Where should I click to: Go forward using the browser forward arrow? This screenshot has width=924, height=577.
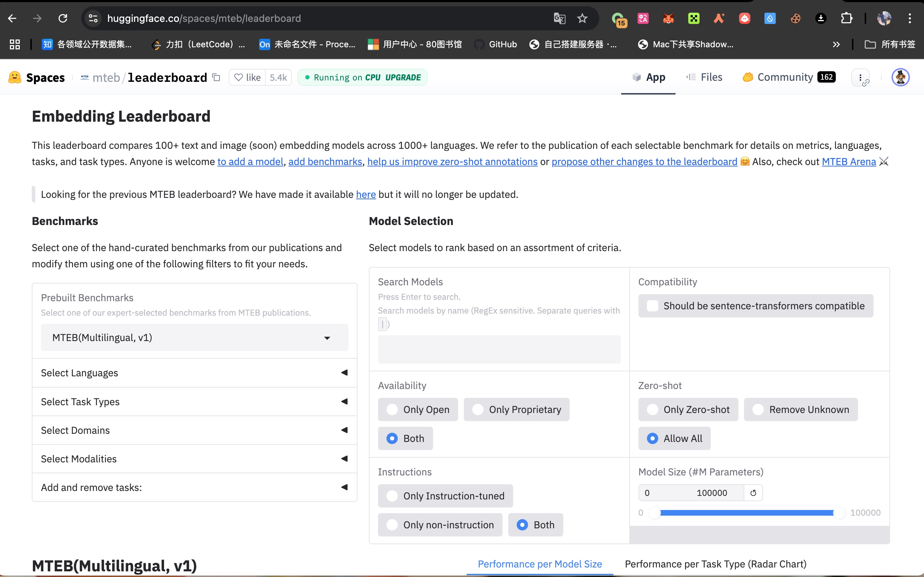coord(37,18)
